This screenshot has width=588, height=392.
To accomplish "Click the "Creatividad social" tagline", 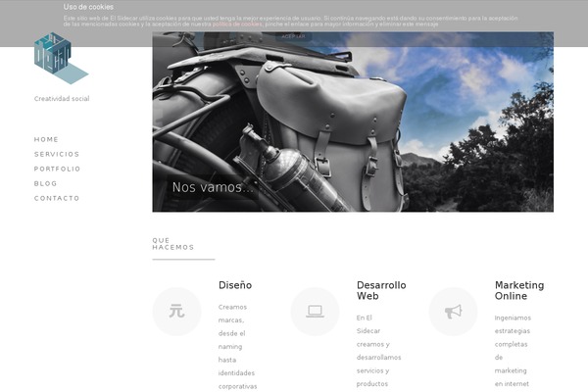I will point(62,99).
